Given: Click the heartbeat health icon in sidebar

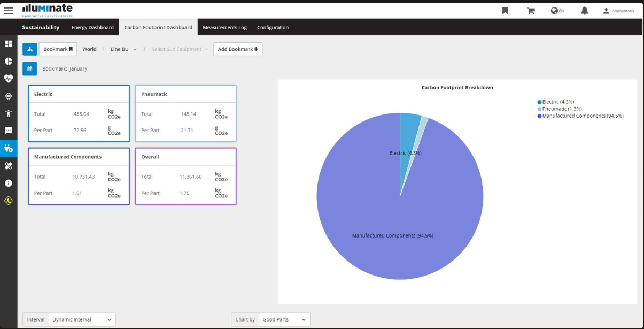Looking at the screenshot, I should click(9, 79).
